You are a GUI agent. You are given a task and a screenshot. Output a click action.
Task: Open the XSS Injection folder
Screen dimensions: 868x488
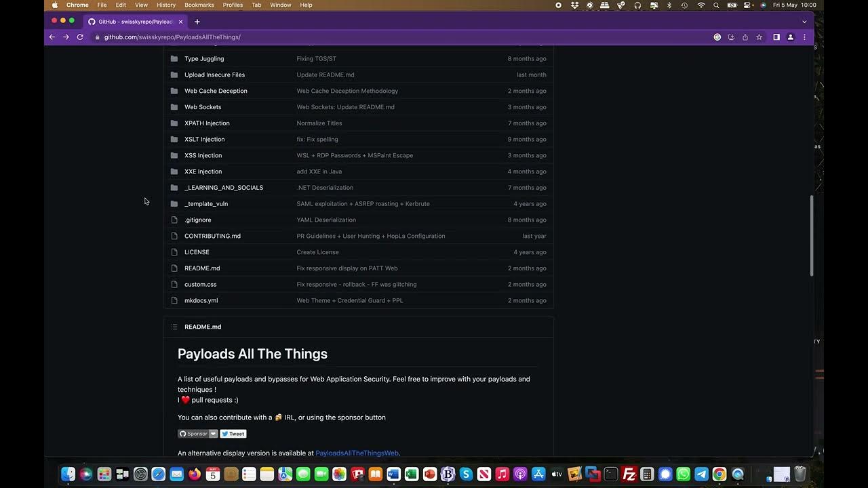pyautogui.click(x=203, y=155)
